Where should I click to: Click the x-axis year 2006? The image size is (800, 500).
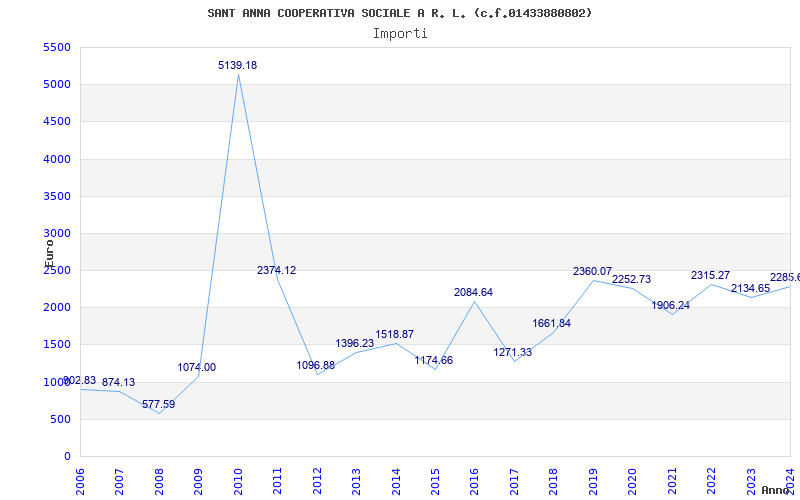[80, 482]
